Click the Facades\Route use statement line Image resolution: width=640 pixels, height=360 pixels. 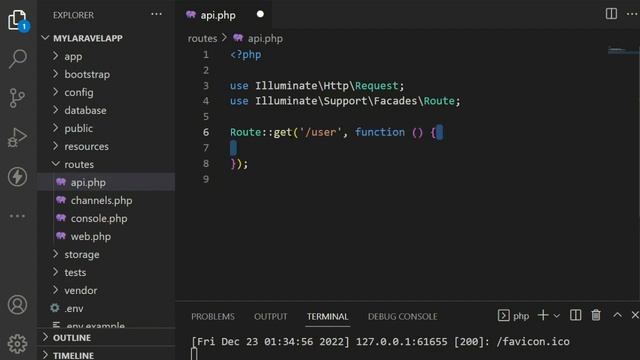(x=345, y=101)
